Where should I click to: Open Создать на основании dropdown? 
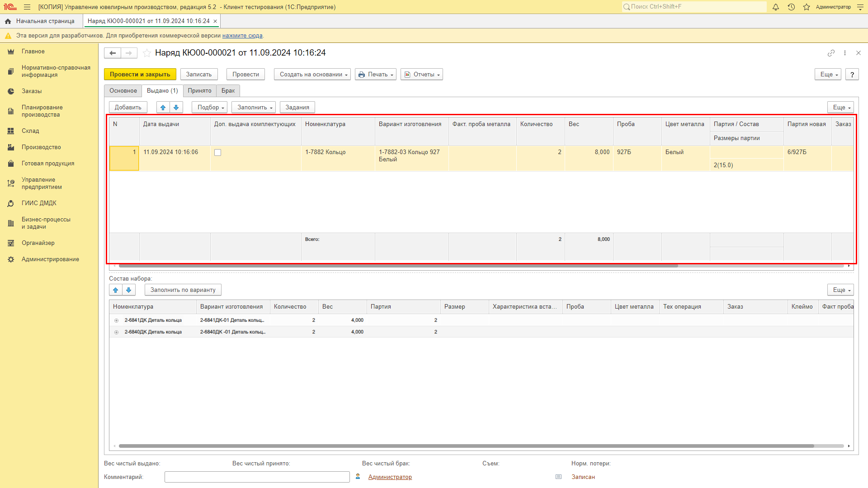point(312,75)
